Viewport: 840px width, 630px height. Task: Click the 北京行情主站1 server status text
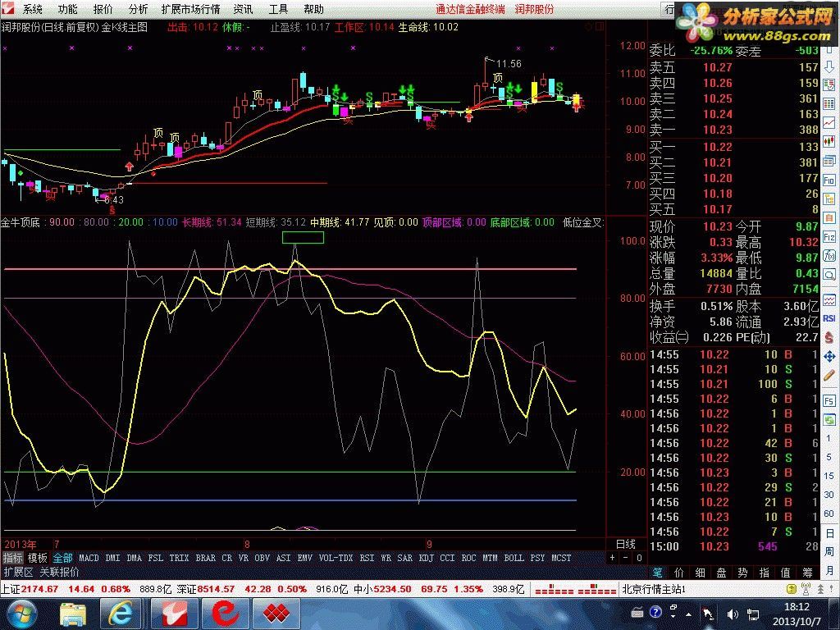click(x=654, y=589)
